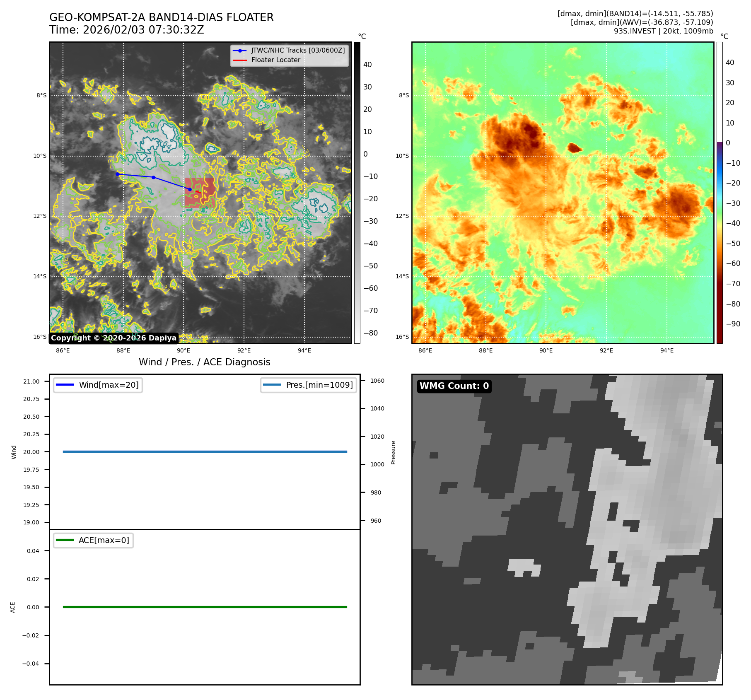Click the easternmost blue track point
Image resolution: width=751 pixels, height=700 pixels.
[190, 189]
